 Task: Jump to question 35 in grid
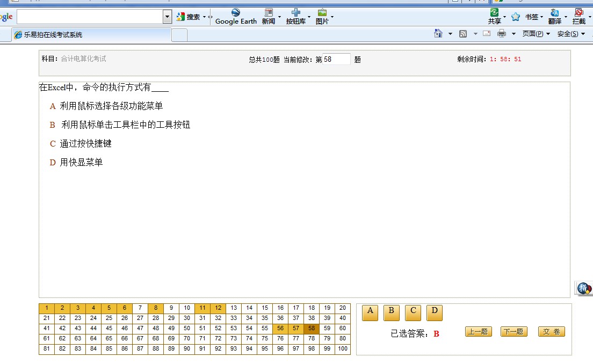tap(265, 318)
